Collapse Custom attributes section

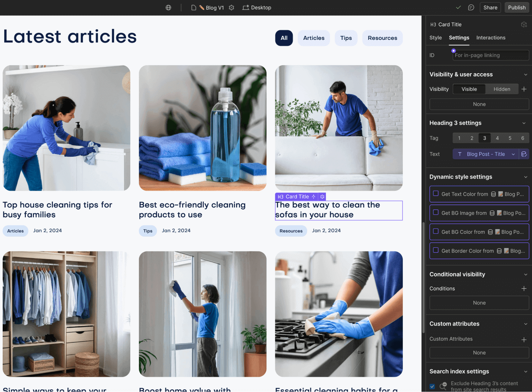coord(526,324)
